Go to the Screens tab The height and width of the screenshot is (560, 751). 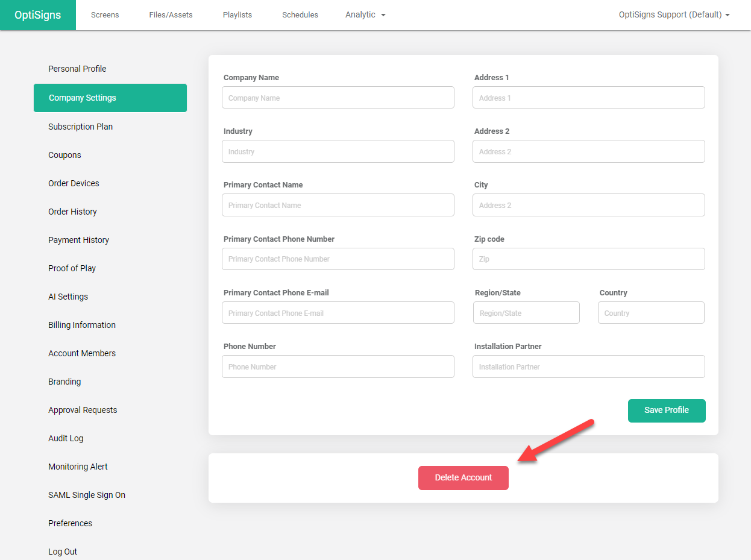(x=105, y=14)
